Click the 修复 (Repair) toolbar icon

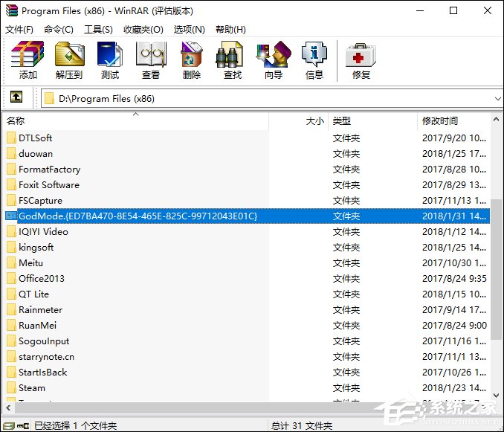point(361,60)
